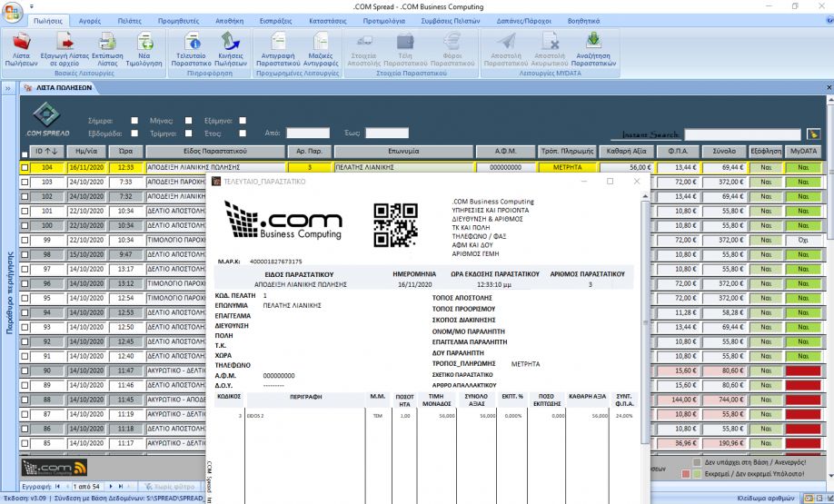Click Τέλη Παραστατικού wallet icon
This screenshot has width=834, height=504.
click(x=405, y=41)
